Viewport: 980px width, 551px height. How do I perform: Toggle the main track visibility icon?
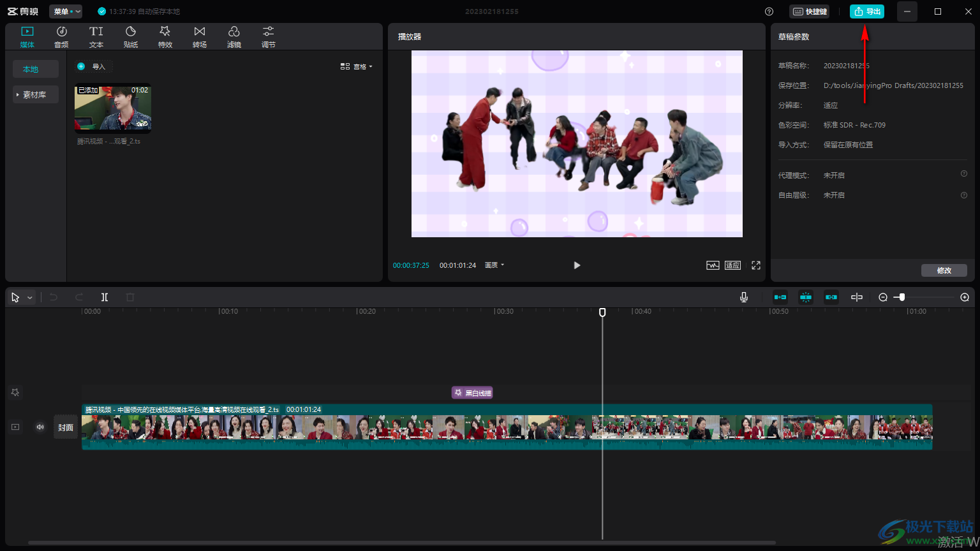tap(15, 427)
